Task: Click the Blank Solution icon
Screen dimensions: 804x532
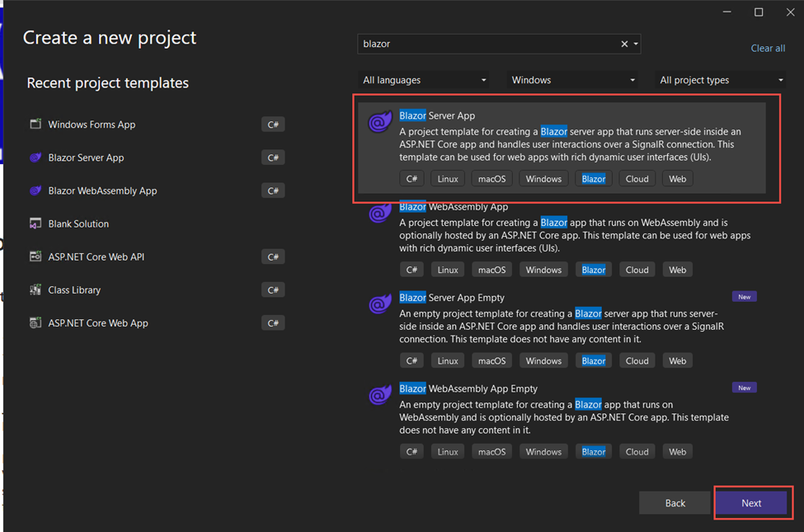Action: click(x=35, y=224)
